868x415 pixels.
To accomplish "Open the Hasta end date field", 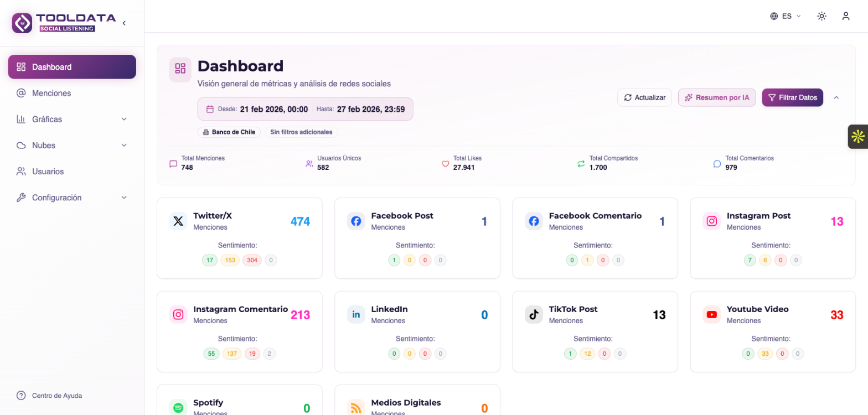I will (x=360, y=109).
